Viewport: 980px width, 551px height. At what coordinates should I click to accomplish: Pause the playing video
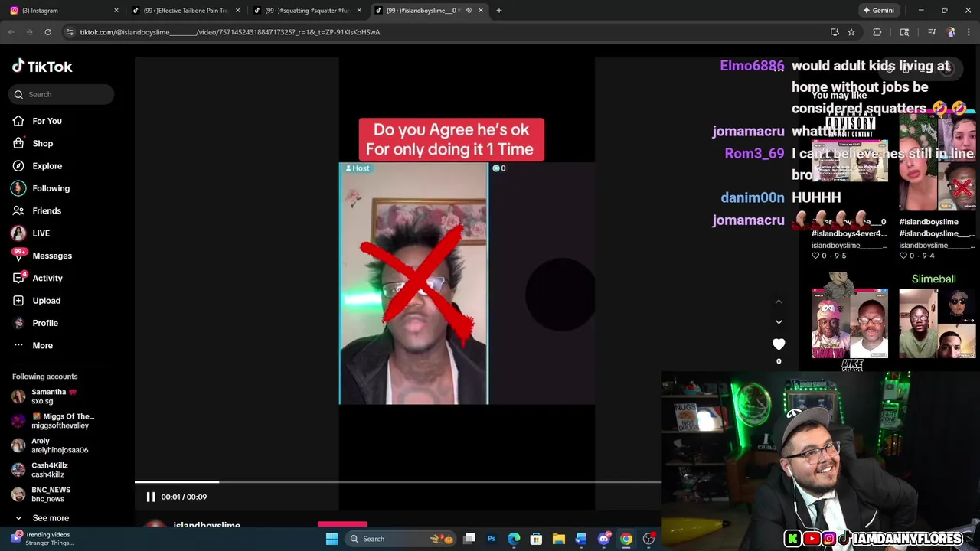click(x=151, y=497)
